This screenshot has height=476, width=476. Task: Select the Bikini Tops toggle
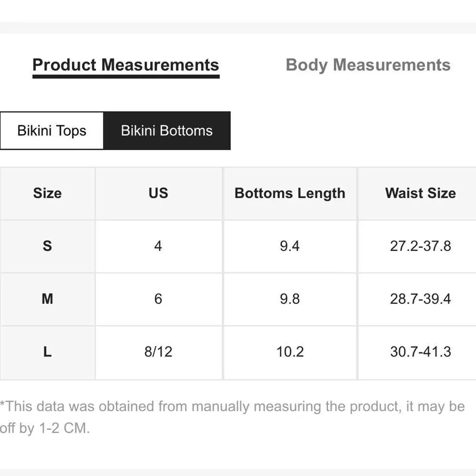click(x=52, y=130)
